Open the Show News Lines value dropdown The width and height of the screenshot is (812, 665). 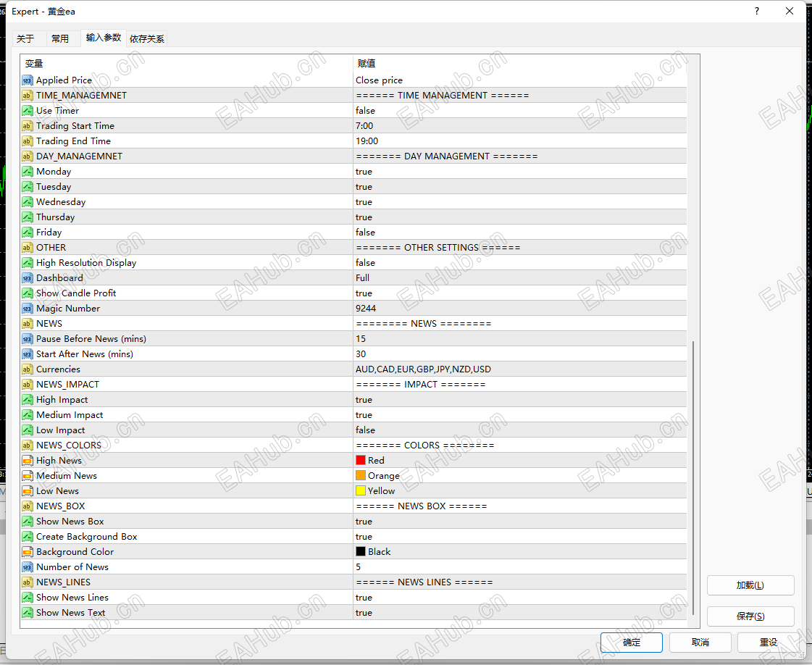point(520,598)
